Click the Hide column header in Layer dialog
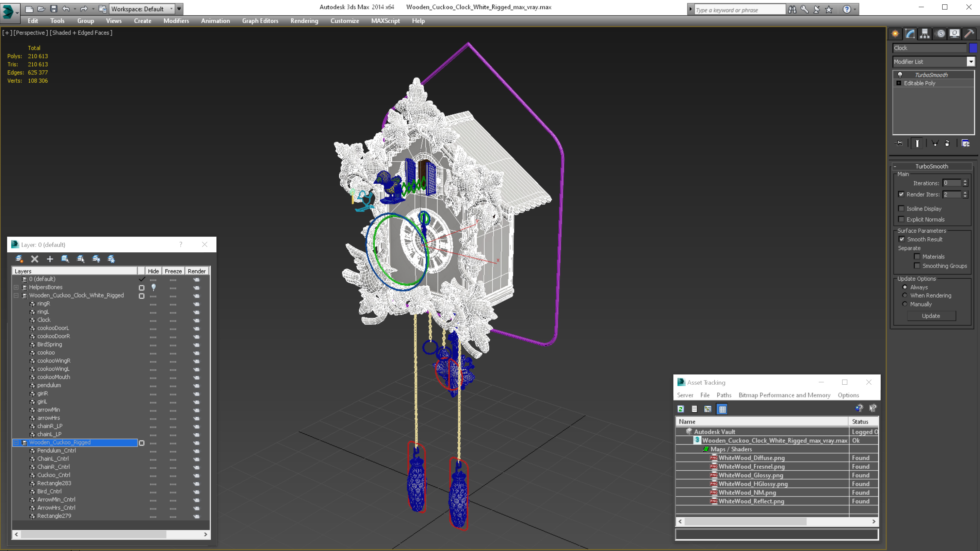This screenshot has height=551, width=980. point(153,271)
